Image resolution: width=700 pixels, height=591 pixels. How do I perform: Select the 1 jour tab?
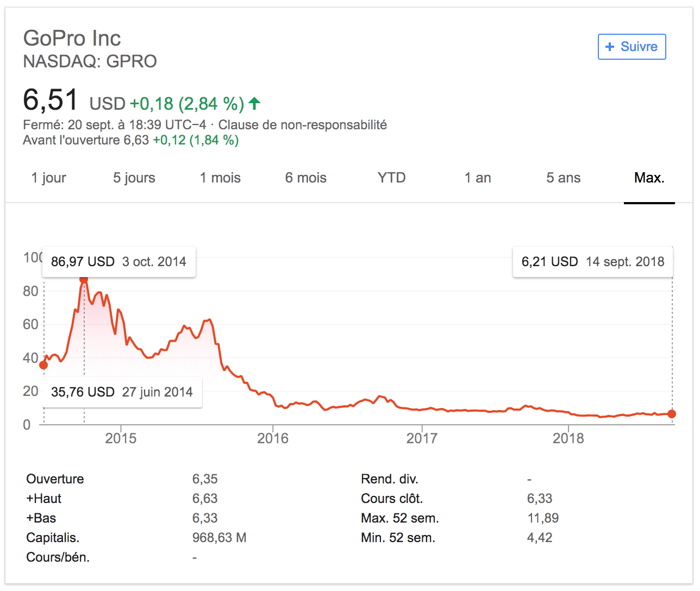click(x=49, y=178)
